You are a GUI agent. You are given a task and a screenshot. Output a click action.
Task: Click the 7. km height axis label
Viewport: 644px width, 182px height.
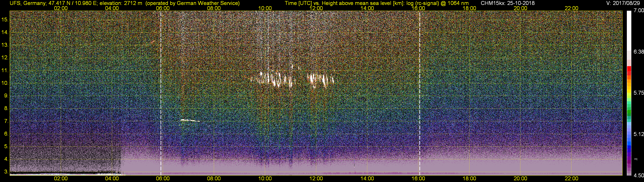pyautogui.click(x=6, y=121)
